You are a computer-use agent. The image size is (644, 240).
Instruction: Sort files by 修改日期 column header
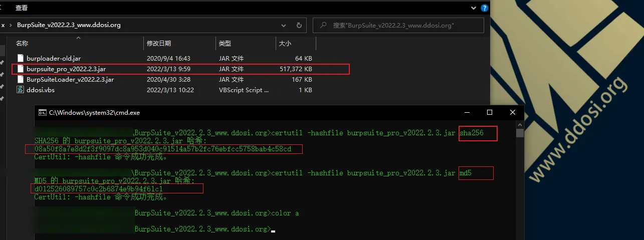coord(159,44)
